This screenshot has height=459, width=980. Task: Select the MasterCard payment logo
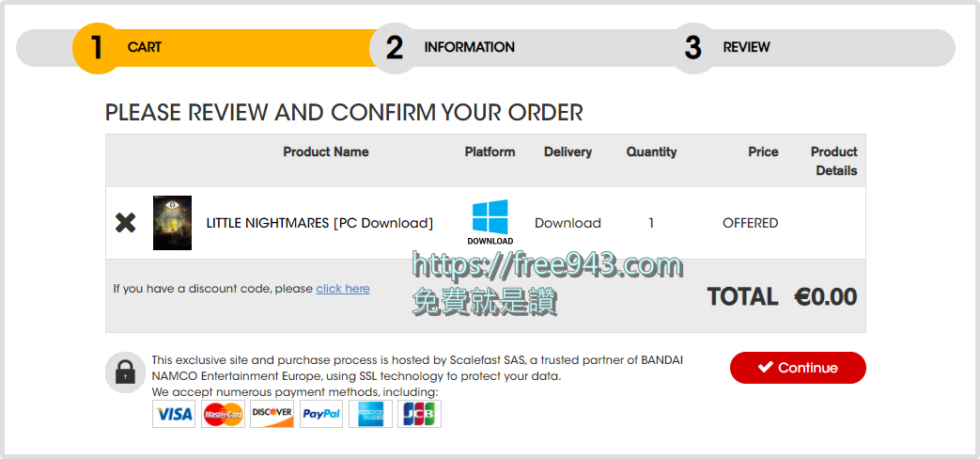pos(223,414)
